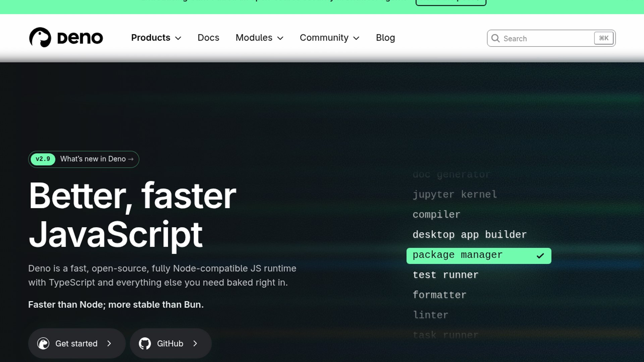Screen dimensions: 644x362
Task: Go to the Blog
Action: point(385,38)
